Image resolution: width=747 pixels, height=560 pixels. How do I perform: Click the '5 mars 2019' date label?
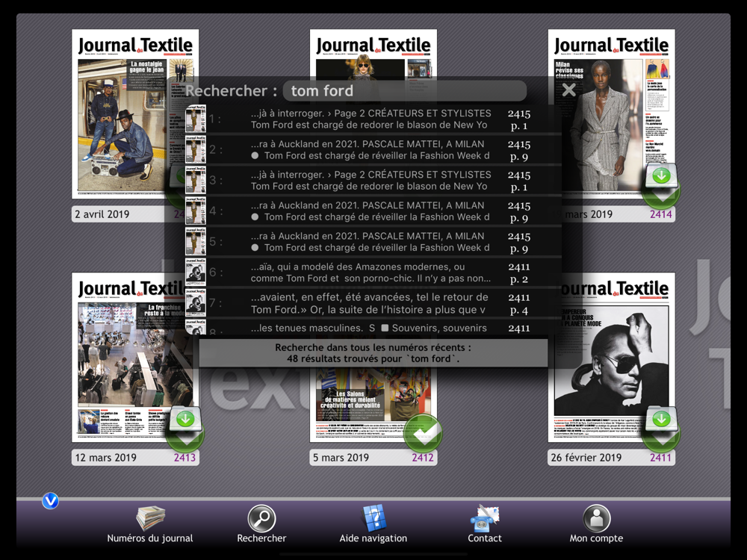pos(341,458)
